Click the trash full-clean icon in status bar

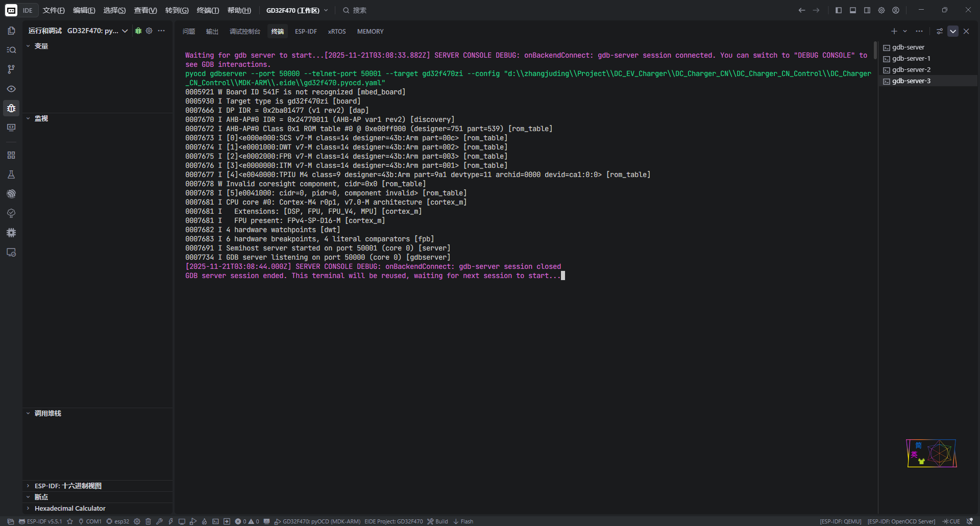point(148,521)
